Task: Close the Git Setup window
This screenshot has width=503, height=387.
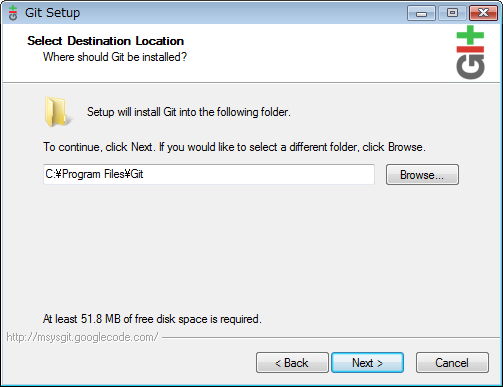Action: point(483,13)
